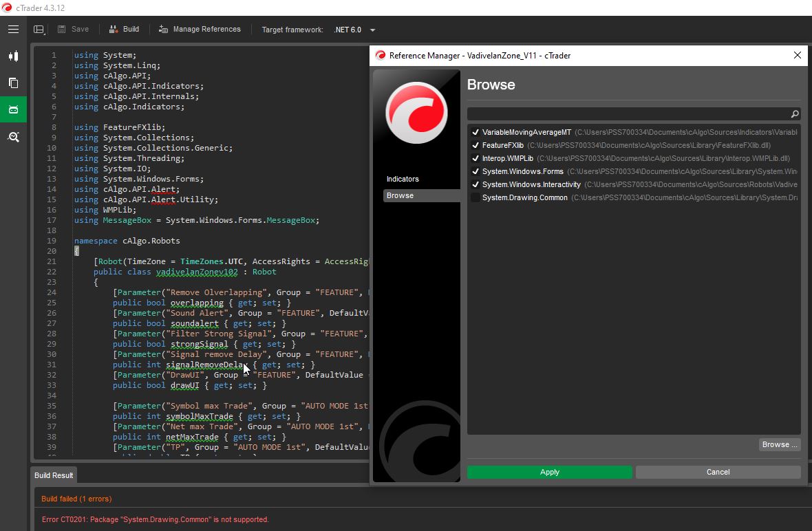Open Manage References from the toolbar
This screenshot has height=531, width=812.
click(x=200, y=30)
